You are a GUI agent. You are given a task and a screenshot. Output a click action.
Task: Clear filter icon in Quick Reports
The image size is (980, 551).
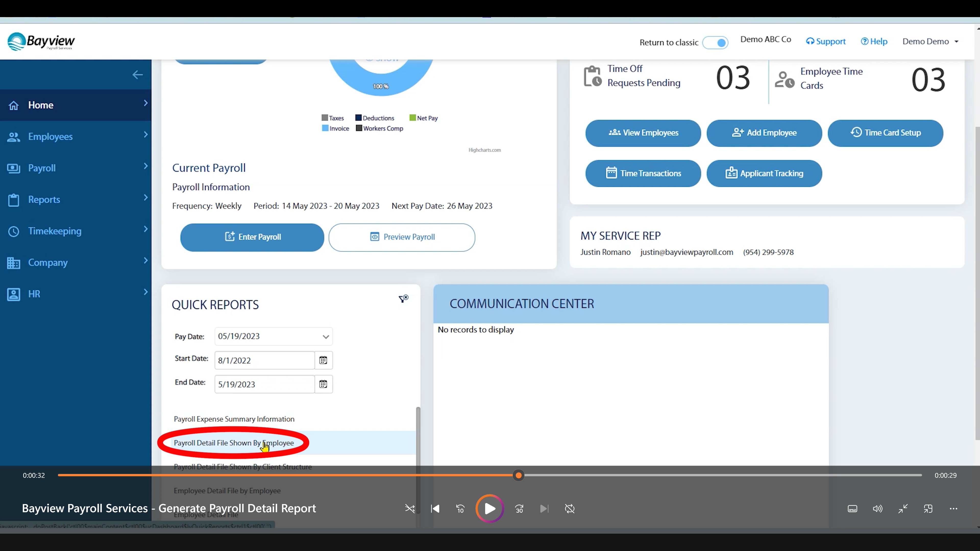click(x=403, y=299)
